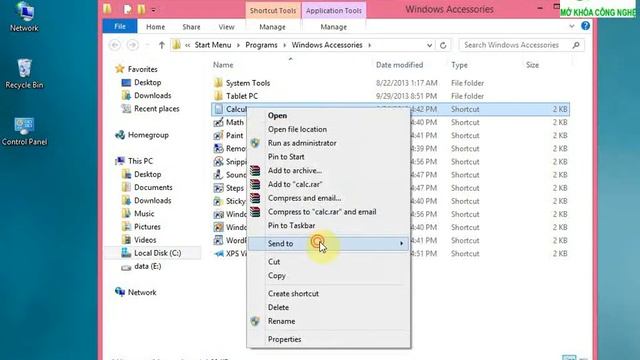Image resolution: width=640 pixels, height=360 pixels.
Task: Expand the ribbon with the chevron
Action: tap(571, 26)
